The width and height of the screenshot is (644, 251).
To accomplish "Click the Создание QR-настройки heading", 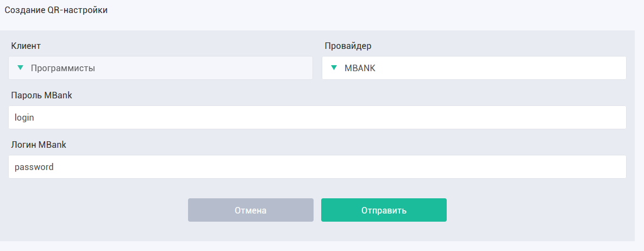I will 57,10.
